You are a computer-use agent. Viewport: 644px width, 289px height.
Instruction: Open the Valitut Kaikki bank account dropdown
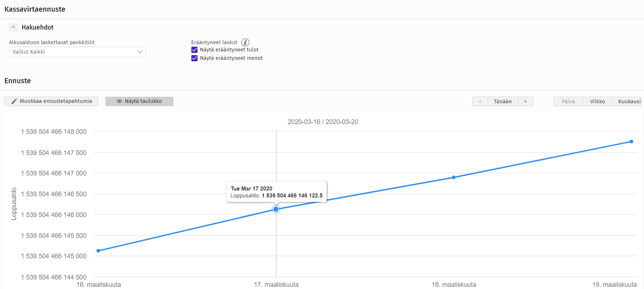(77, 52)
